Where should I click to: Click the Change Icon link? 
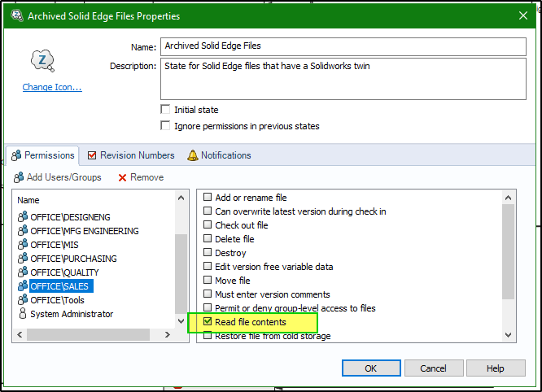[x=52, y=87]
